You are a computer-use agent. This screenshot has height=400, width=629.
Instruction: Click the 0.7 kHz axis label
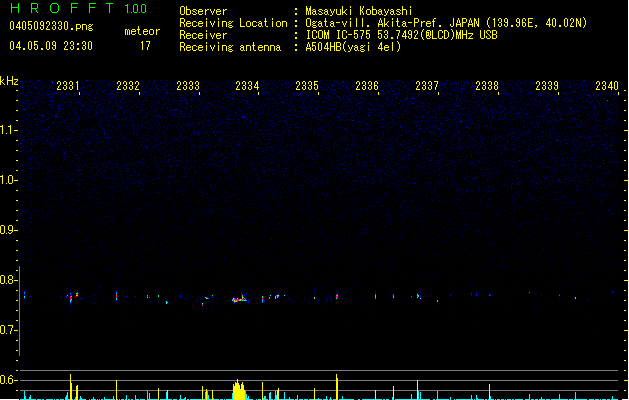8,330
